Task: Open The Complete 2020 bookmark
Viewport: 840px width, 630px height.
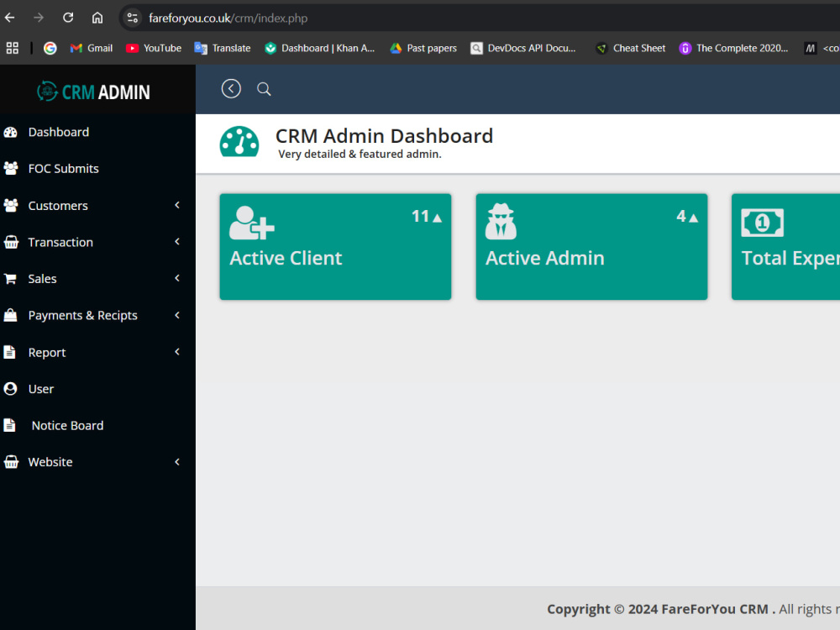Action: [733, 48]
